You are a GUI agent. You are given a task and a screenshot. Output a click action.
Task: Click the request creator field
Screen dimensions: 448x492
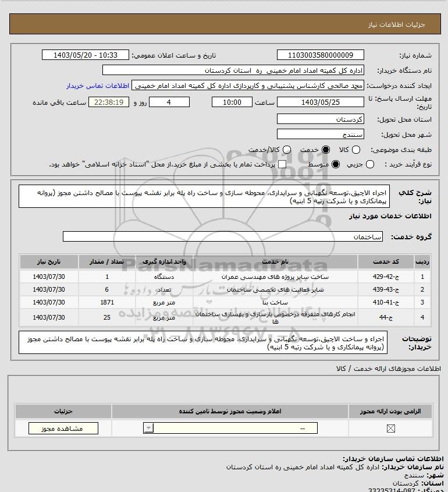tap(248, 86)
